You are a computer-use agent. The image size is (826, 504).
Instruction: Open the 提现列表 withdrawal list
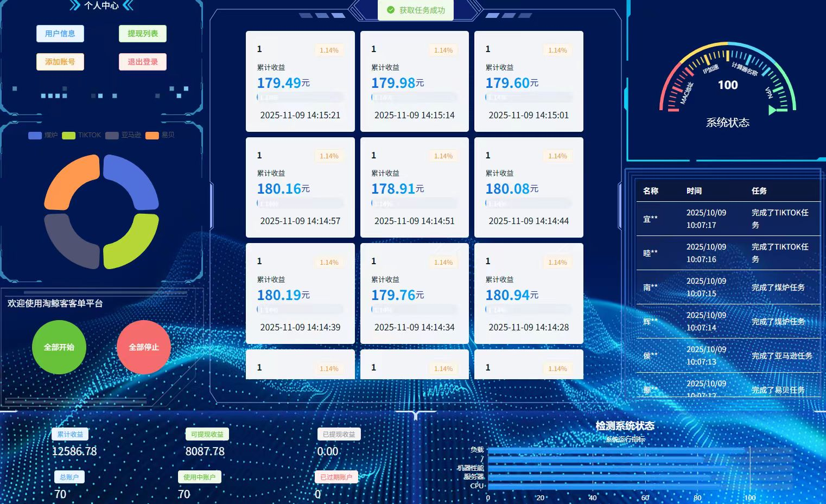143,34
